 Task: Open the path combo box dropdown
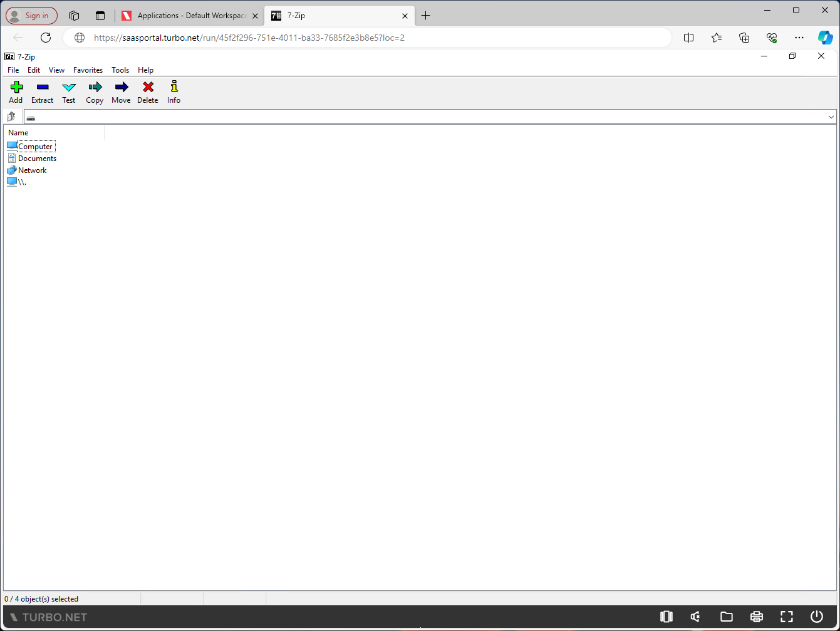pos(831,117)
